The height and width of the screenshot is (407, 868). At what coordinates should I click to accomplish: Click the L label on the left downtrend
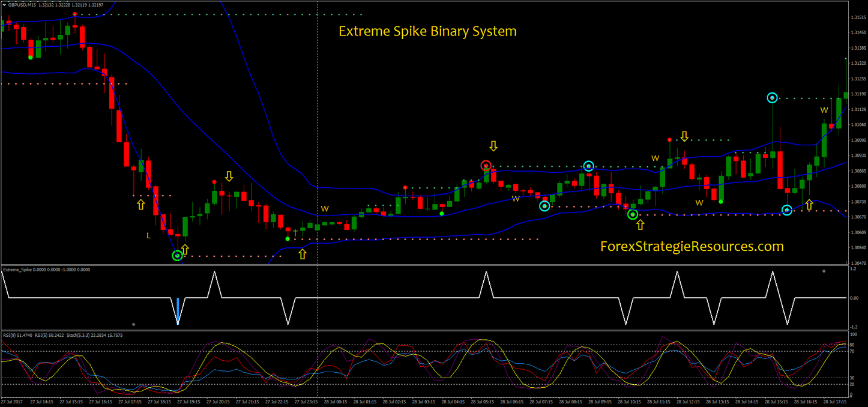(x=148, y=237)
